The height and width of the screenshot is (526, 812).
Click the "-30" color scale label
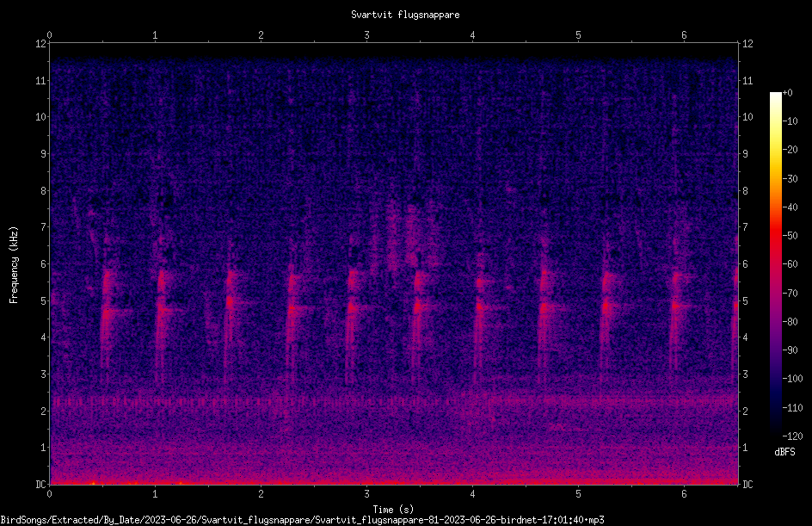click(x=790, y=179)
